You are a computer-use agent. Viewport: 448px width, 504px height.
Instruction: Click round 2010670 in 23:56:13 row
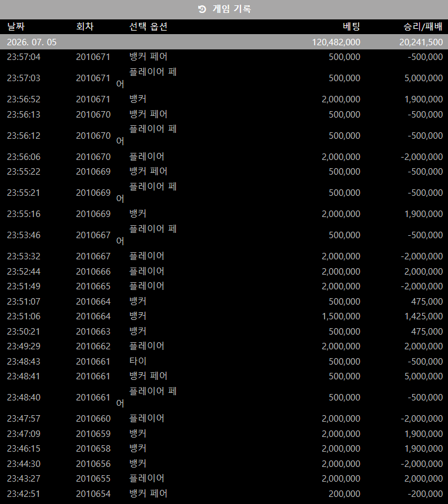(x=93, y=115)
